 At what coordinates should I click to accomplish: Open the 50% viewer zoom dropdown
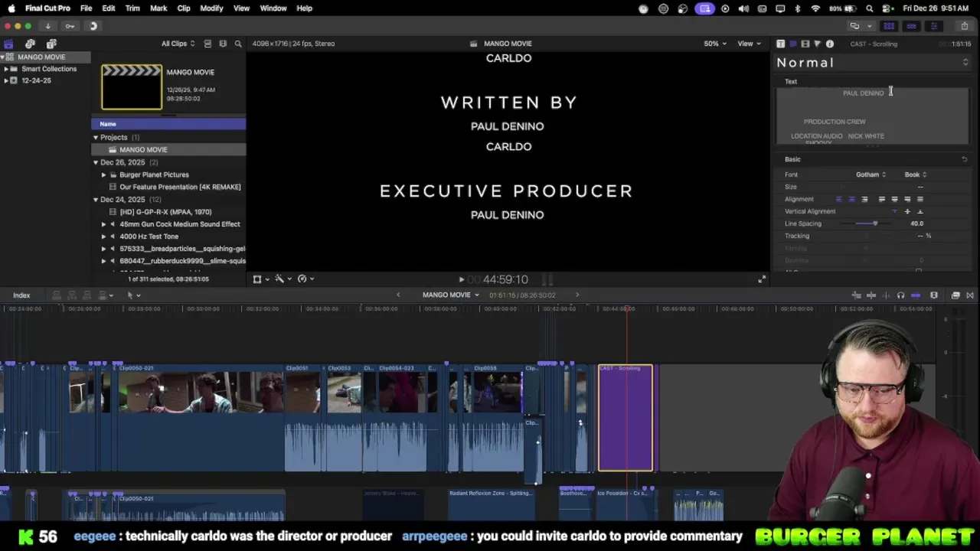pyautogui.click(x=714, y=44)
